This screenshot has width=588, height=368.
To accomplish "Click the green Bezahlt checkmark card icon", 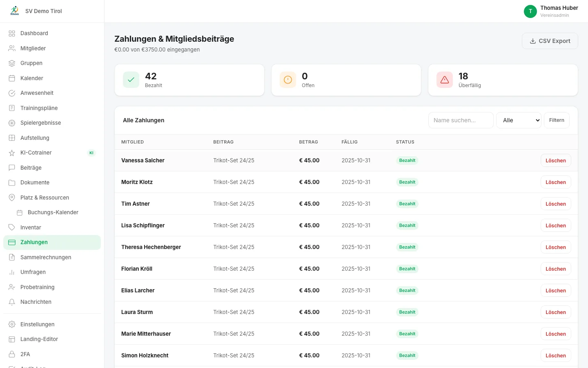I will pyautogui.click(x=131, y=80).
